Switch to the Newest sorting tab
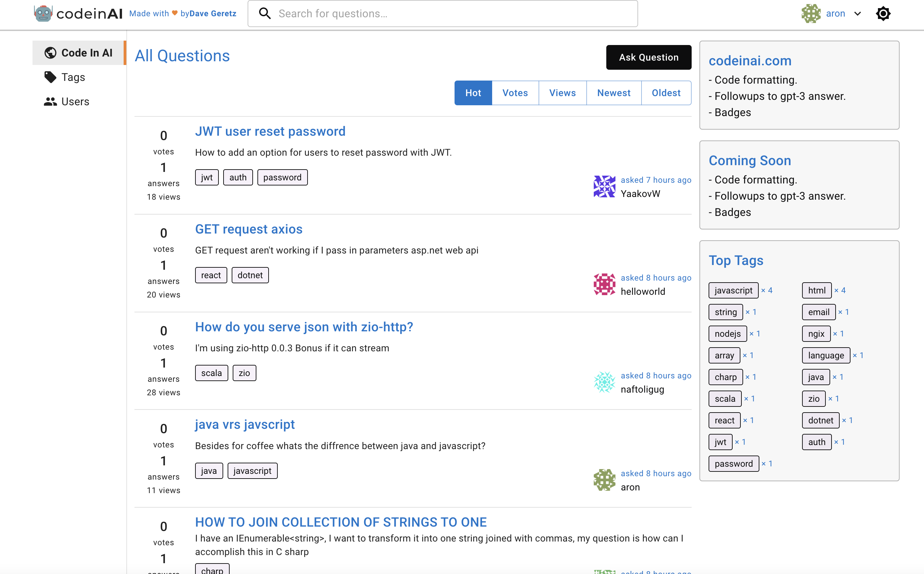The image size is (924, 574). coord(614,93)
